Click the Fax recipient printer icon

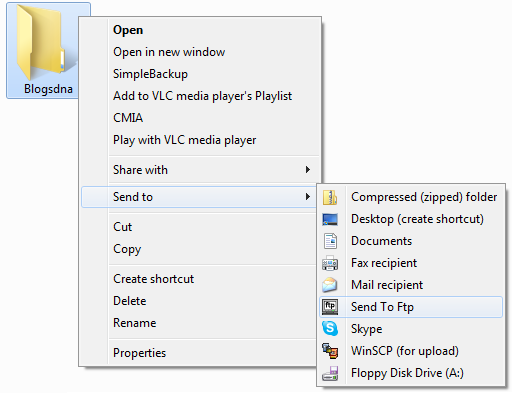pos(330,263)
